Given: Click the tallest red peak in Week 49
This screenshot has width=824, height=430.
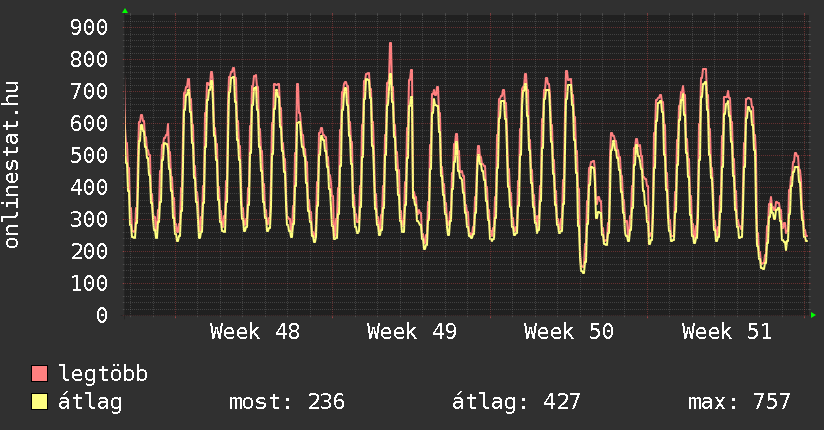Looking at the screenshot, I should (390, 45).
